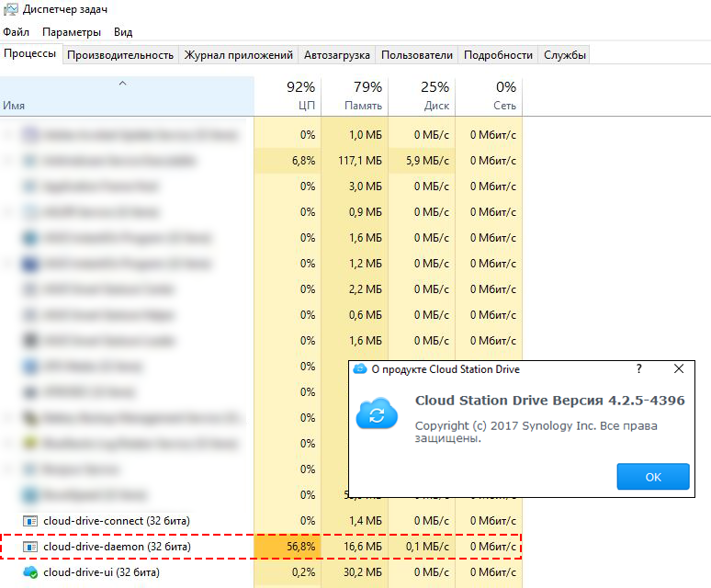The width and height of the screenshot is (711, 588).
Task: Click the small cloud icon in dialog title
Action: coord(360,368)
